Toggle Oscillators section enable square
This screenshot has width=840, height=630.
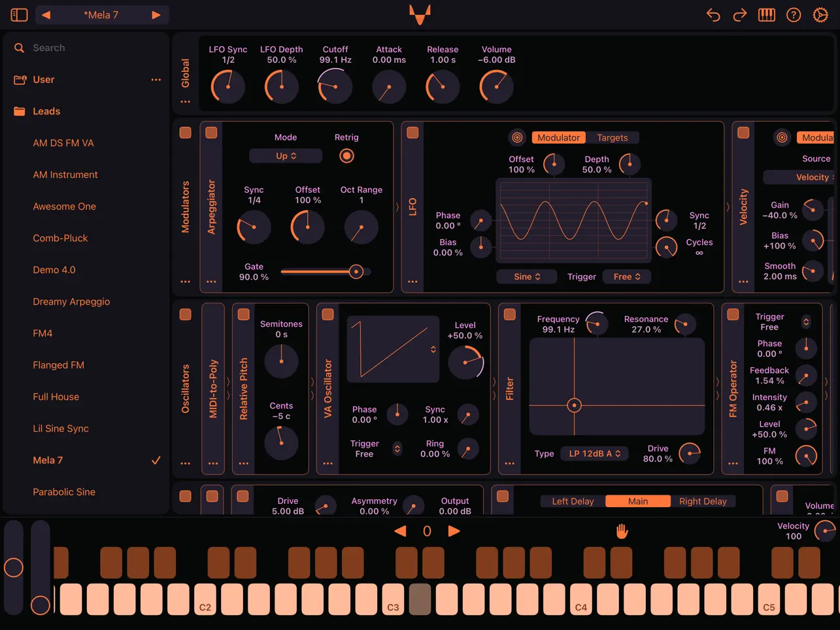point(186,314)
